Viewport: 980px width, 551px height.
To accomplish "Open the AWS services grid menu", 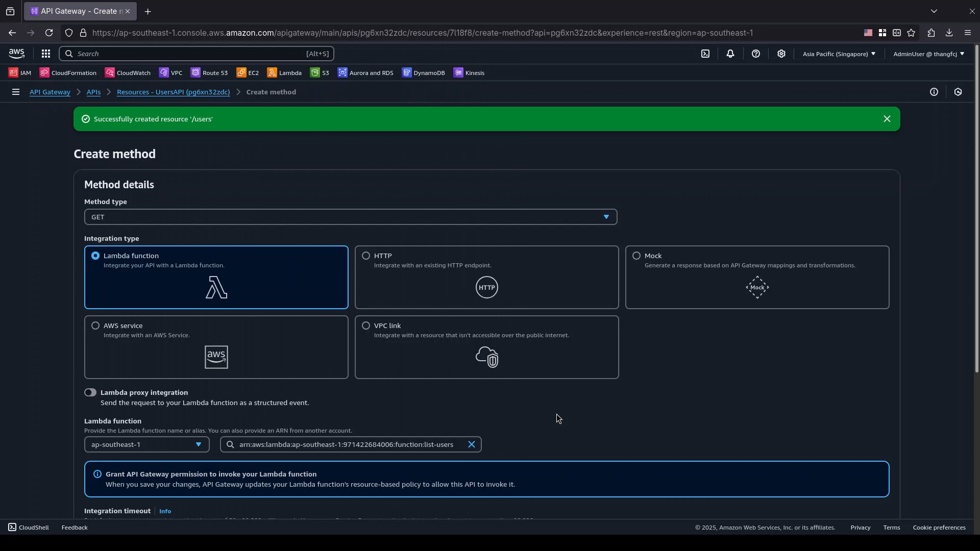I will tap(46, 54).
